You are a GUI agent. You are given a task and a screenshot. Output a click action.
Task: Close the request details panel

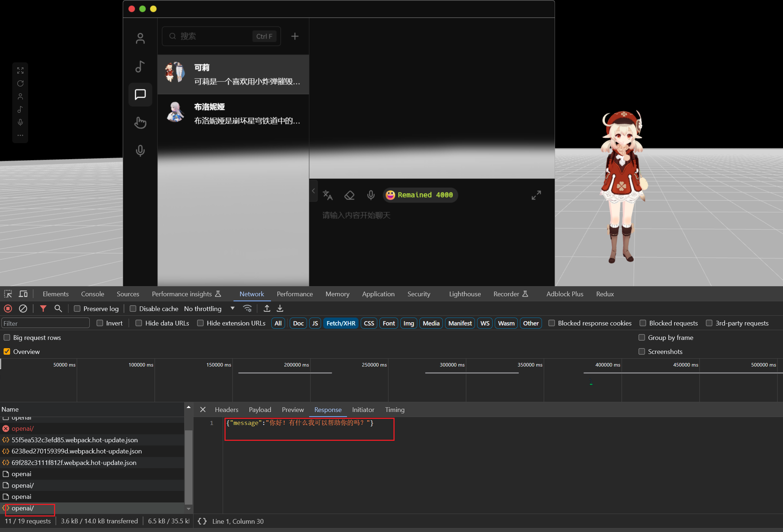tap(203, 410)
